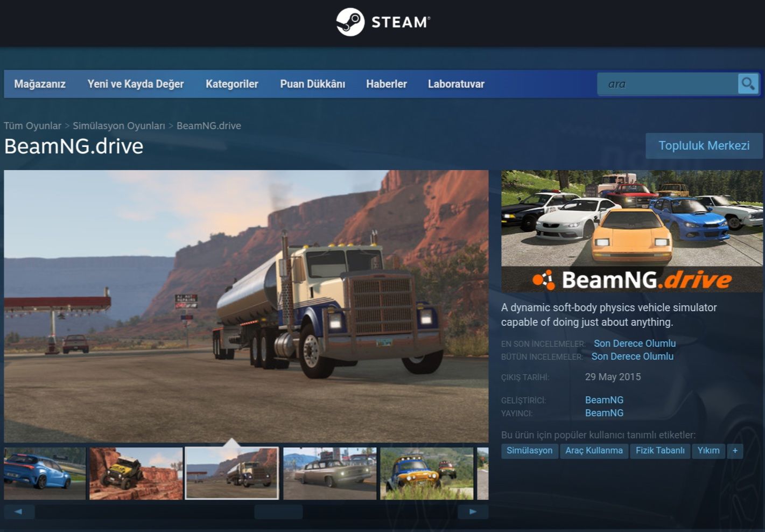
Task: Click Tüm Oyunlar breadcrumb link
Action: 33,125
